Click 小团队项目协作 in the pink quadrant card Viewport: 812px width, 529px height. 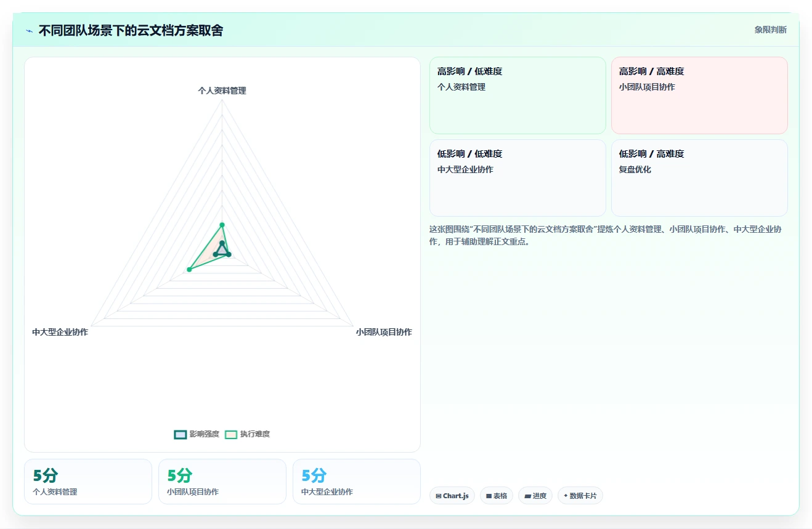[x=647, y=87]
